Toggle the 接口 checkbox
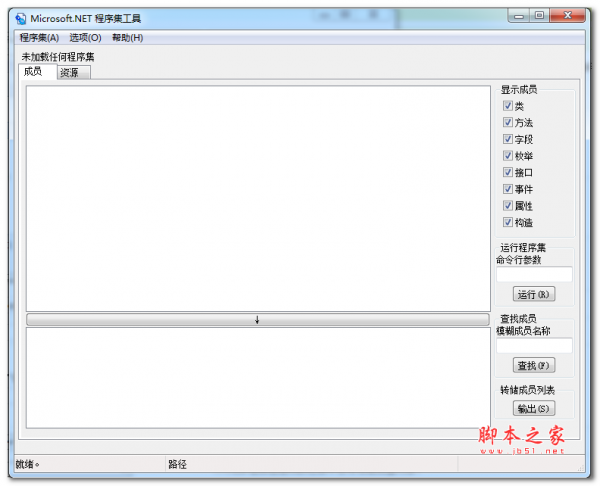The height and width of the screenshot is (486, 600). tap(508, 172)
